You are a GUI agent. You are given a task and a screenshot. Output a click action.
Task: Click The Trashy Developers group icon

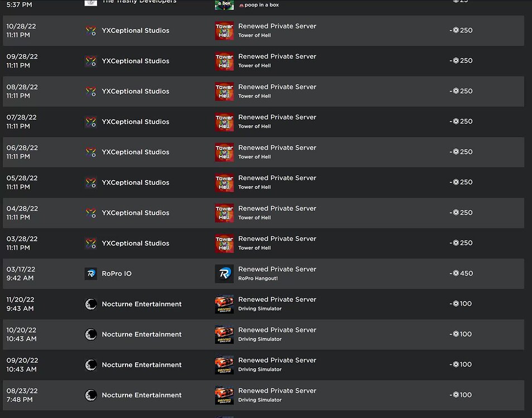pos(90,2)
